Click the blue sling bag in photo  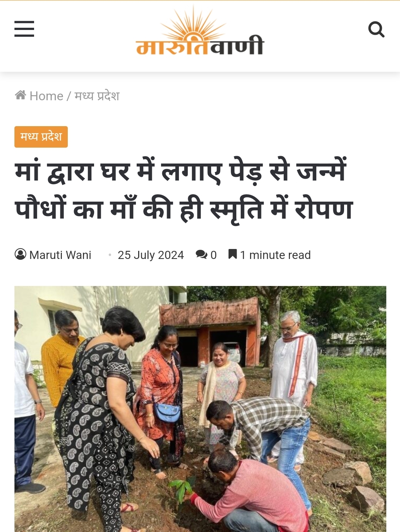click(167, 413)
